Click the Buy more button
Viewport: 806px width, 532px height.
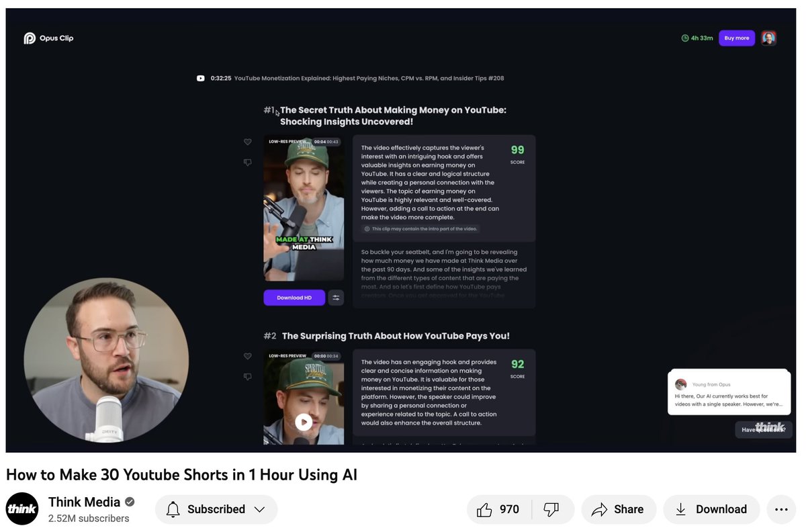737,38
